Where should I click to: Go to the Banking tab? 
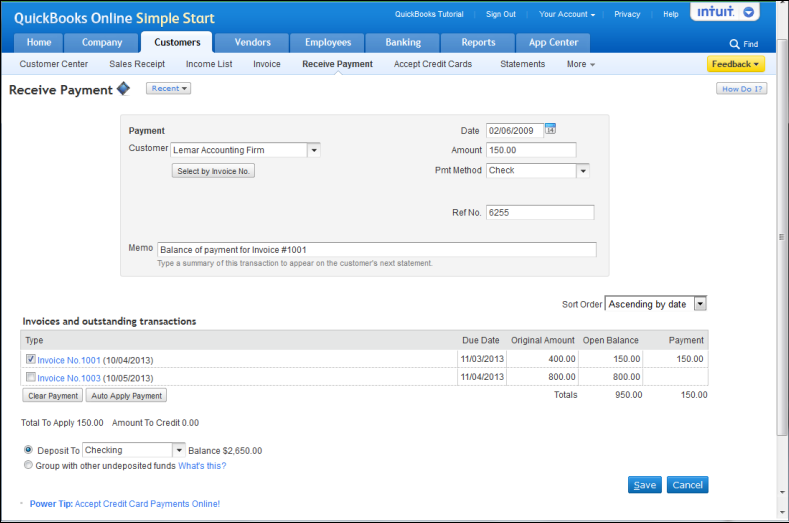[x=403, y=43]
